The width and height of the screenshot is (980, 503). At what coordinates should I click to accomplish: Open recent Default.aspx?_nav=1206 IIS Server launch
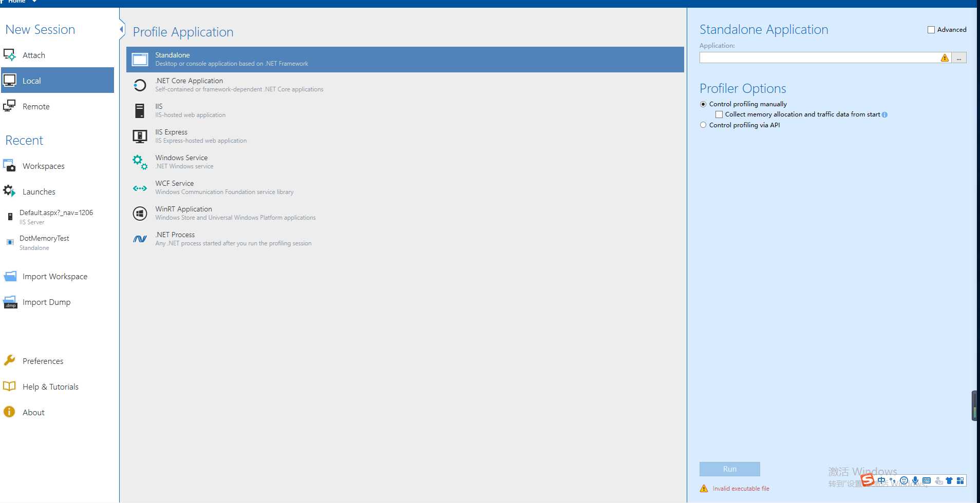(x=58, y=217)
